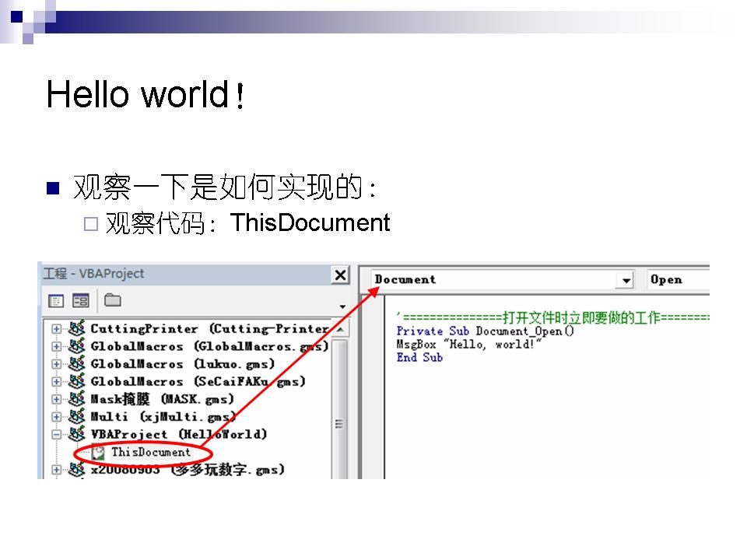Select GlobalMacros (GlobalMacros.gms) tree label
Viewport: 747px width, 560px height.
pyautogui.click(x=209, y=347)
